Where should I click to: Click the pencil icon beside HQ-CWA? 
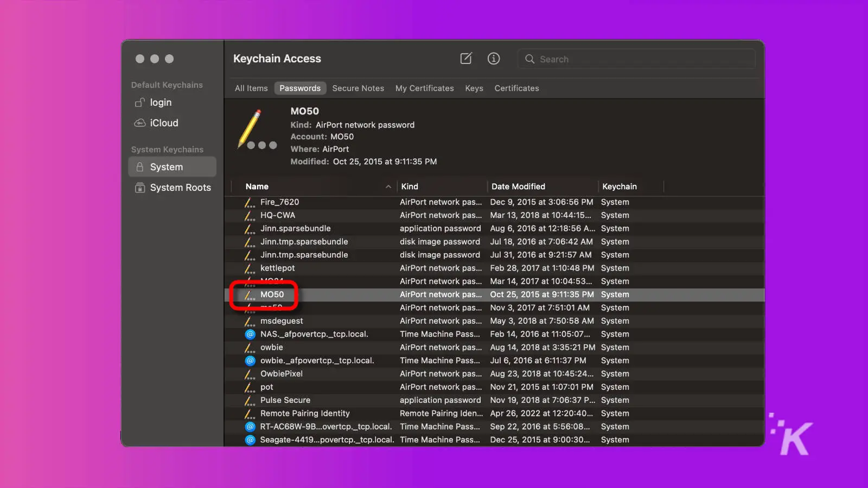[250, 215]
